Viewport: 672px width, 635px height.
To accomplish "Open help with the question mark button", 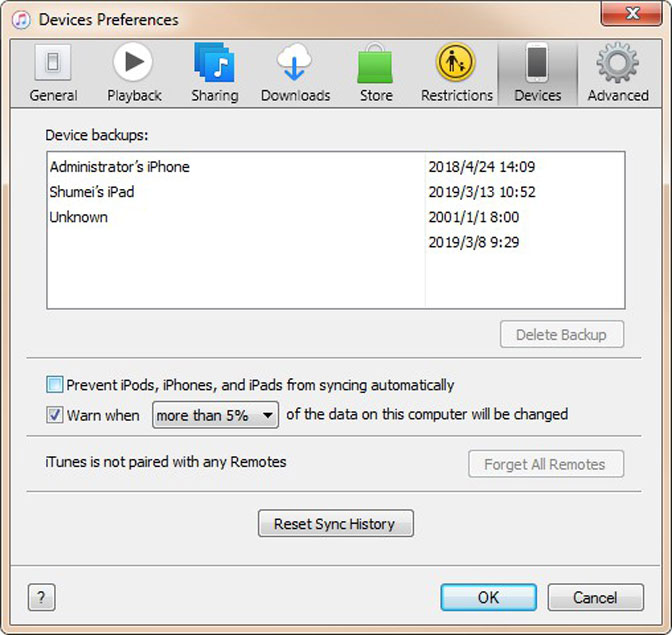I will tap(42, 597).
